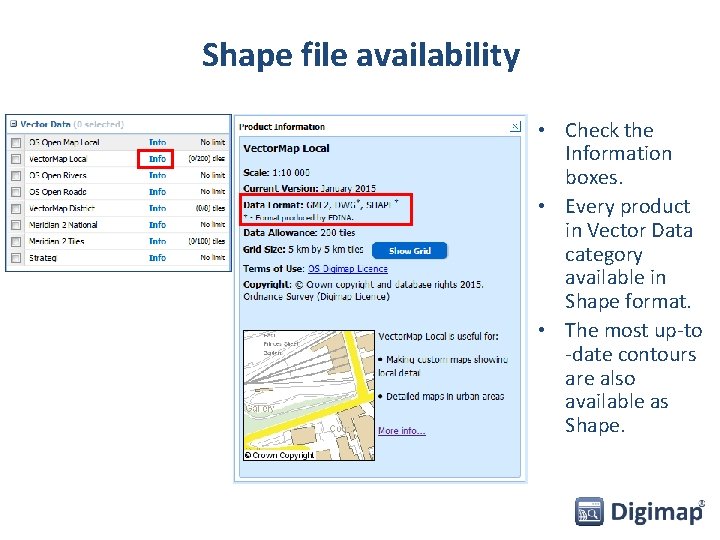Click the VectorMap Local heading in panel
Image resolution: width=720 pixels, height=540 pixels.
pos(287,148)
